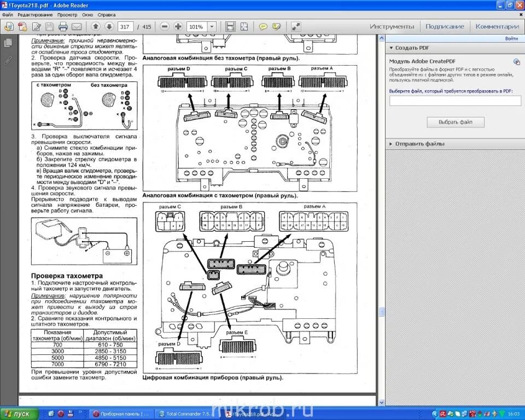Screen dimensions: 525x420
Task: Click the fit width scrolling mode icon
Action: click(230, 26)
